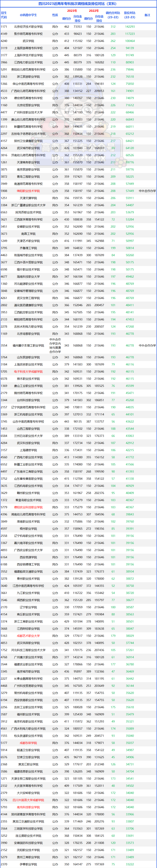The image size is (157, 868).
Task: Click the red '2023年' header
Action: (72, 11)
